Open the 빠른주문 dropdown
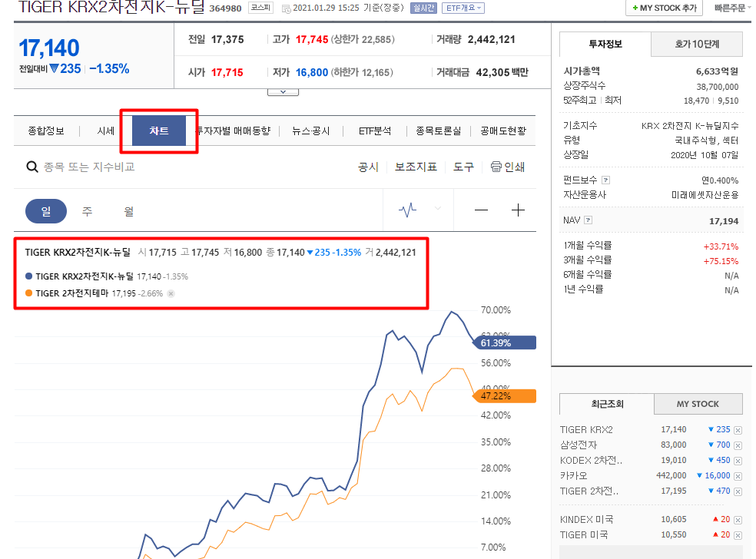The width and height of the screenshot is (756, 559). point(733,8)
